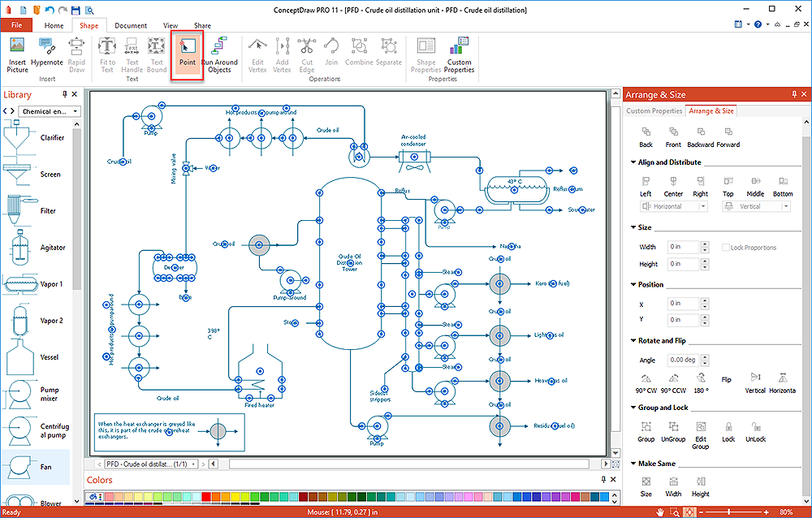Open the Chemical engineering library dropdown
This screenshot has width=812, height=518.
coord(50,111)
